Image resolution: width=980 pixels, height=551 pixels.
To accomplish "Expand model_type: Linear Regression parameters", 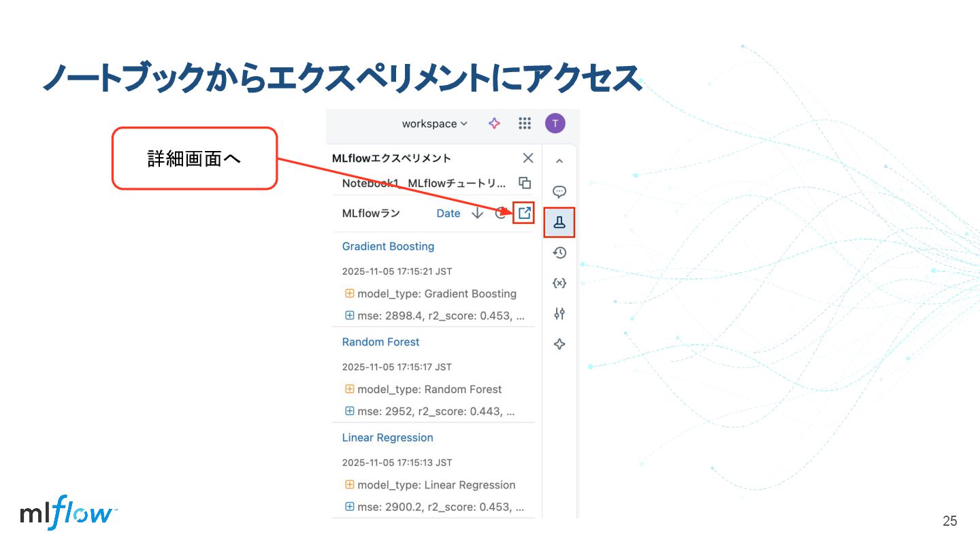I will coord(350,485).
